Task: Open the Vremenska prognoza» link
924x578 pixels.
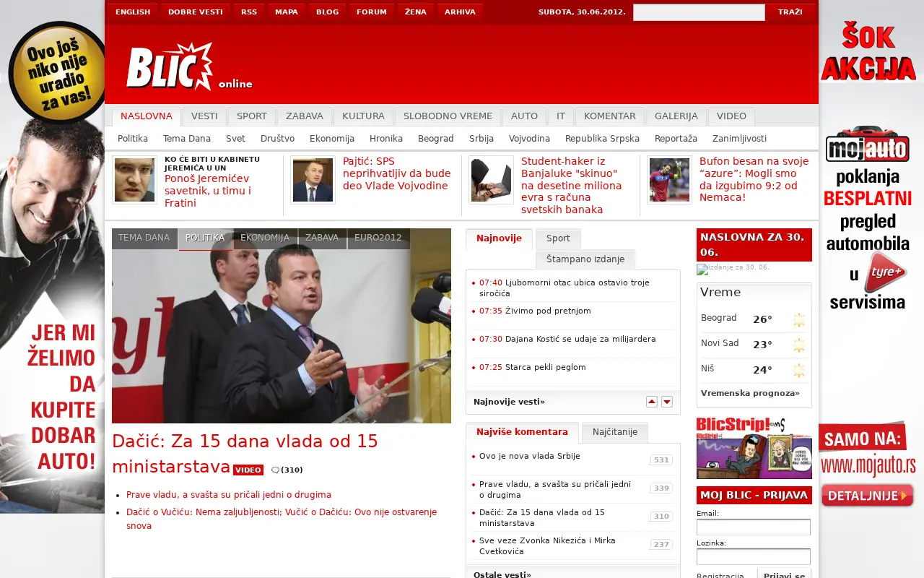Action: pos(750,393)
